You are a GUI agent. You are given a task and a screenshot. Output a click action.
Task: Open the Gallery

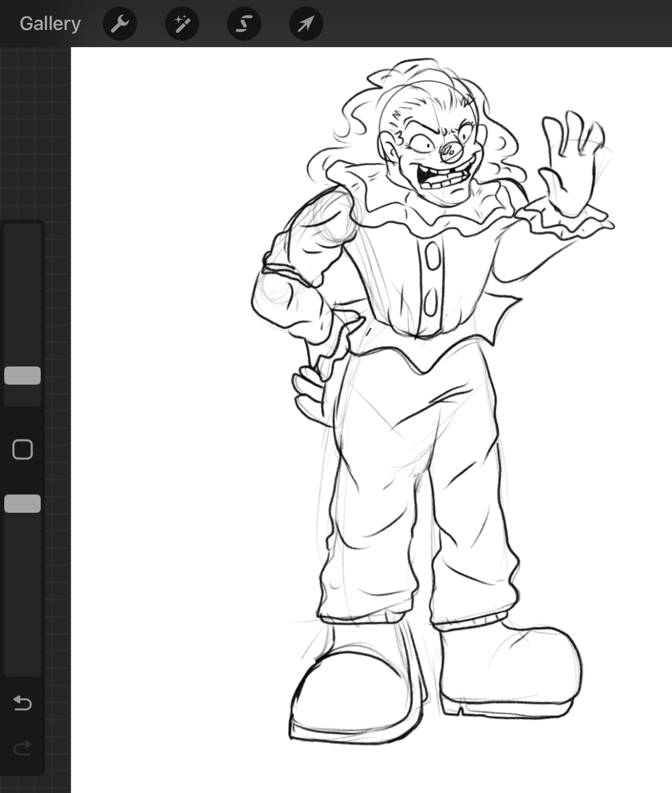pos(50,24)
